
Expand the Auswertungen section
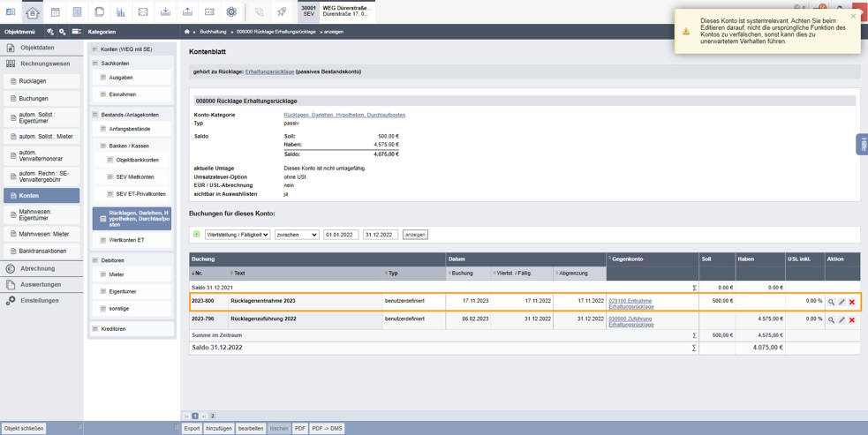[x=42, y=284]
